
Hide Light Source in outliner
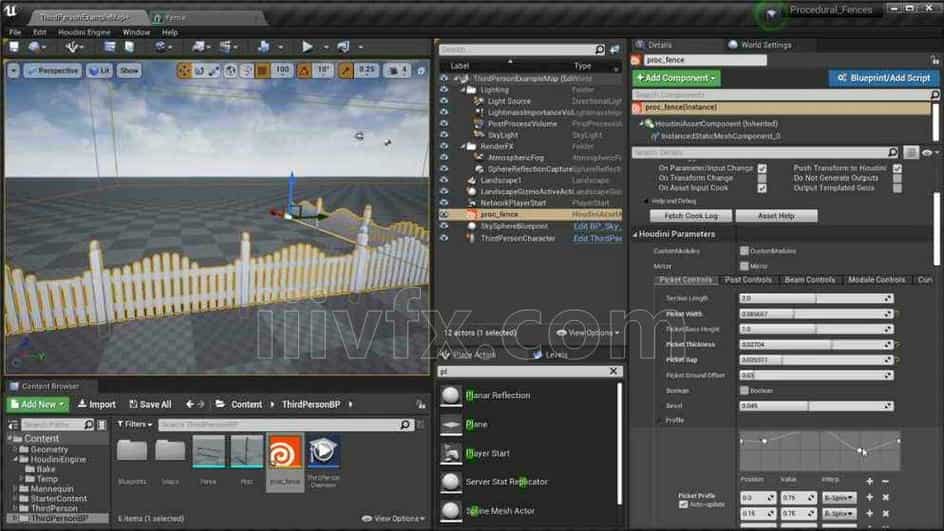pos(444,101)
